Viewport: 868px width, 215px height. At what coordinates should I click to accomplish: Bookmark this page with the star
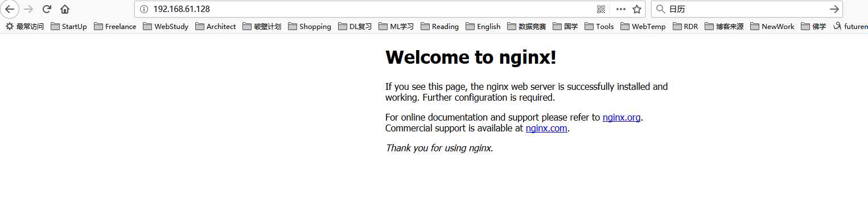[637, 9]
